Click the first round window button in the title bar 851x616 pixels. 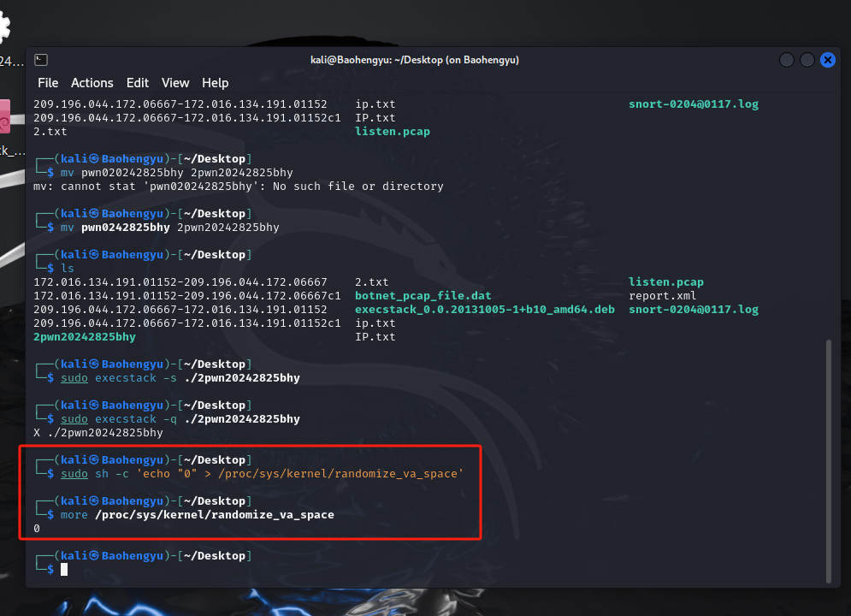tap(786, 60)
